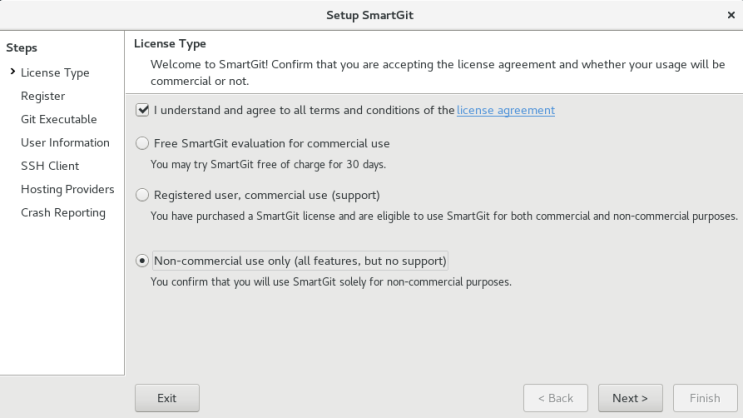Open the license agreement link

click(x=505, y=110)
